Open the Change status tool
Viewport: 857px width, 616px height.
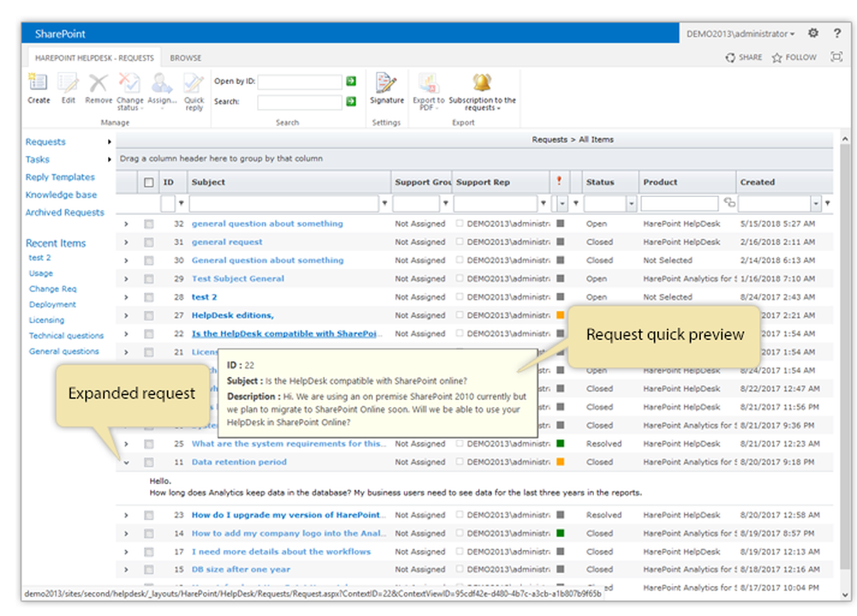tap(129, 82)
